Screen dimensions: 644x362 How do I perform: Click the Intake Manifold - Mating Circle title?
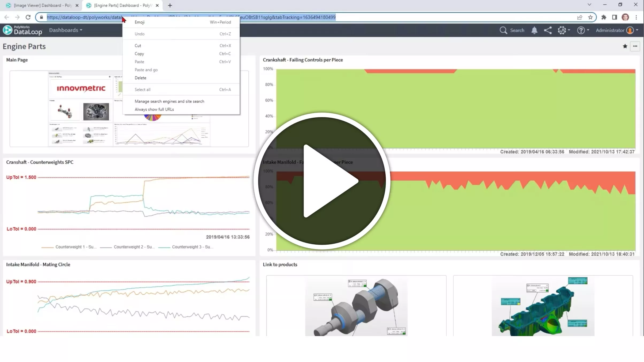(x=38, y=264)
